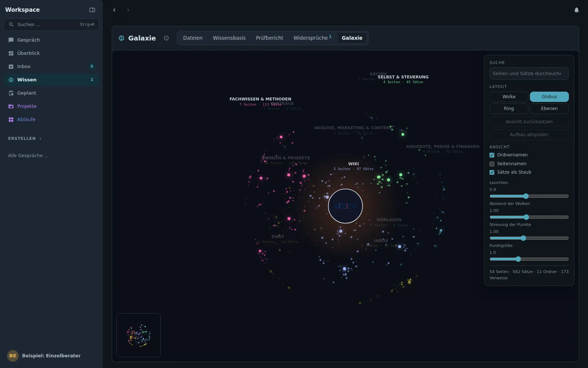Screen dimensions: 588x368
Task: Expand the Erstellen section
Action: pyautogui.click(x=25, y=138)
